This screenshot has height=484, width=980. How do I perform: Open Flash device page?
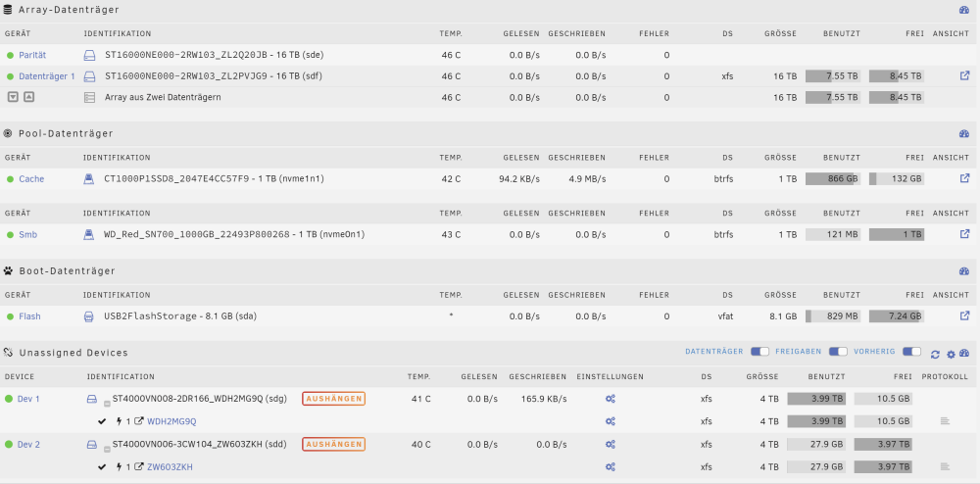(x=29, y=316)
